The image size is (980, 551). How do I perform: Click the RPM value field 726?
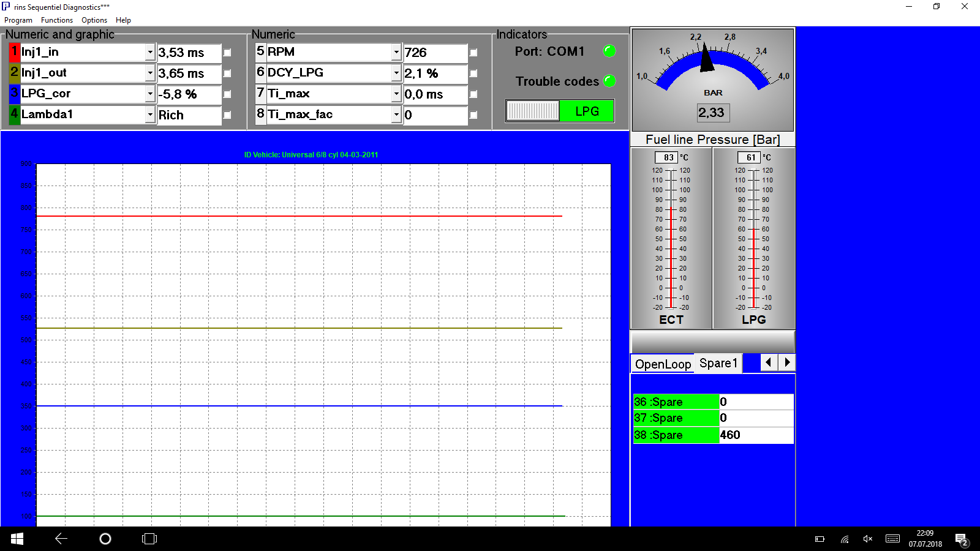[x=435, y=53]
